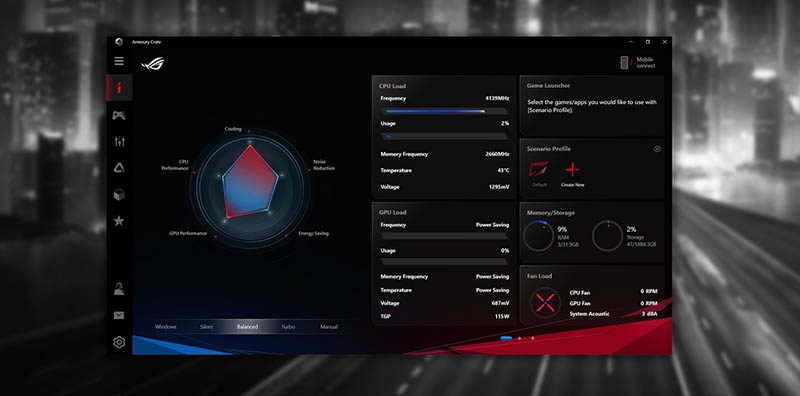The width and height of the screenshot is (800, 396).
Task: Open the gamepad Device sidebar icon
Action: (x=119, y=115)
